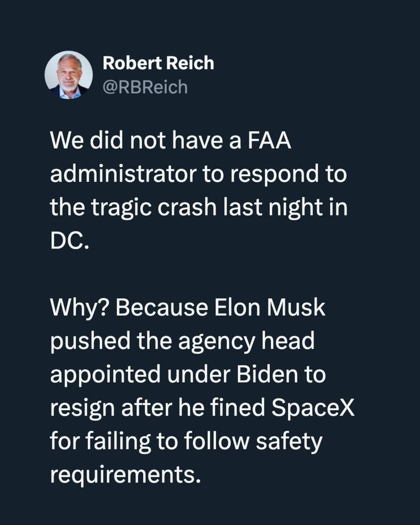
Task: Click the word "Because" in the tweet
Action: coord(162,308)
